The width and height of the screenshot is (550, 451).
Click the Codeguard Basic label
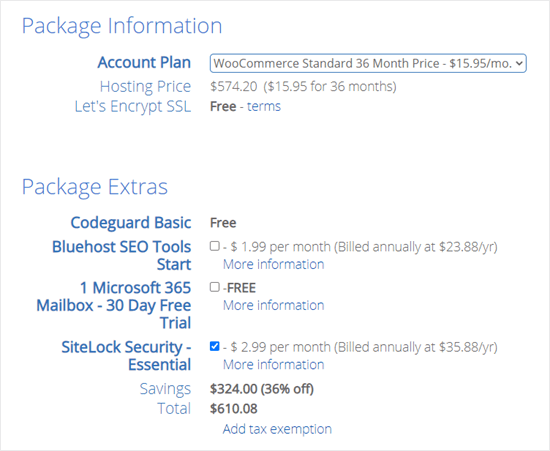pyautogui.click(x=131, y=223)
